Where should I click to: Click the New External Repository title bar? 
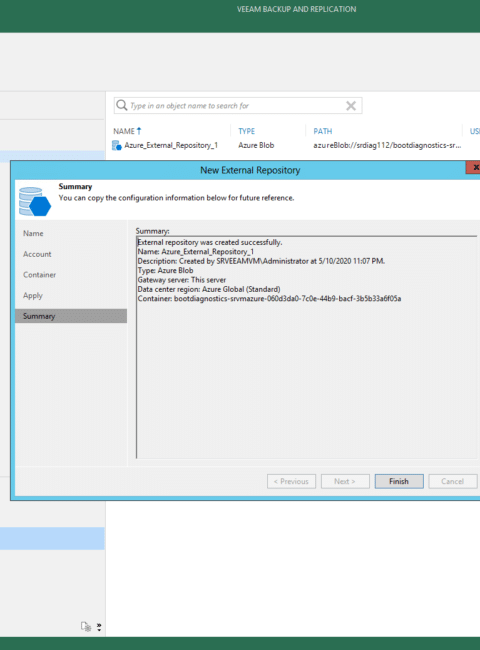tap(250, 170)
